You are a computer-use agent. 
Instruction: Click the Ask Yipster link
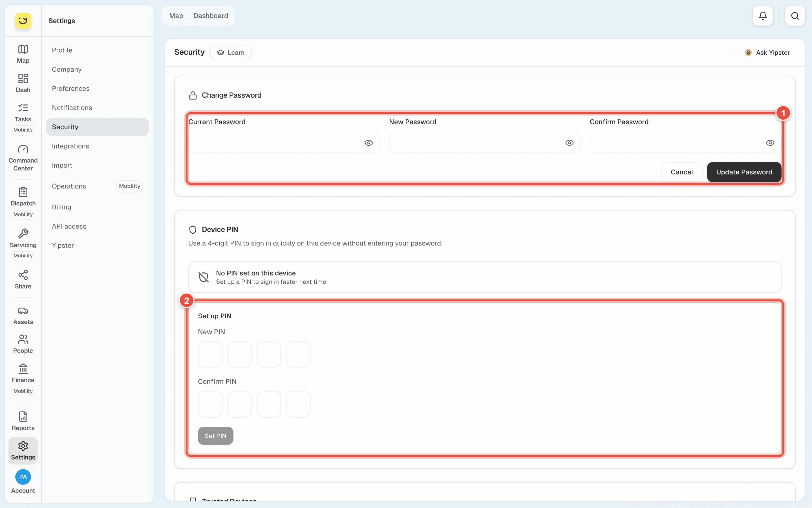point(767,52)
